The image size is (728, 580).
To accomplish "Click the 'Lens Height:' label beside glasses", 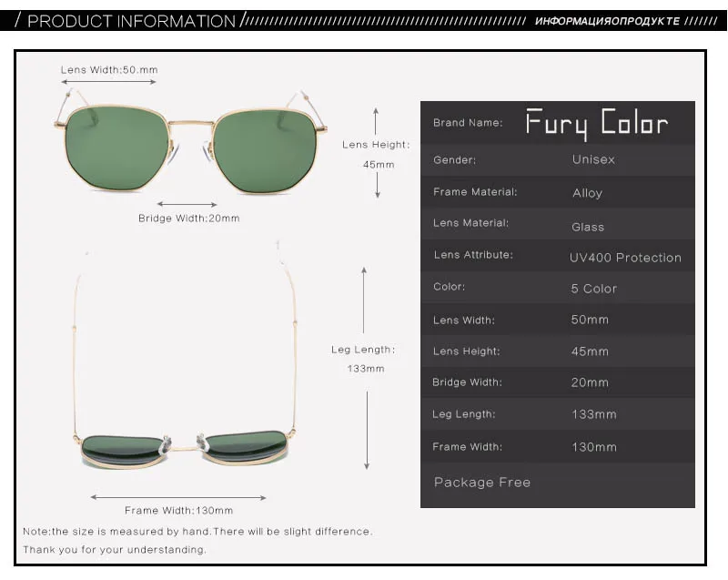I will coord(376,145).
